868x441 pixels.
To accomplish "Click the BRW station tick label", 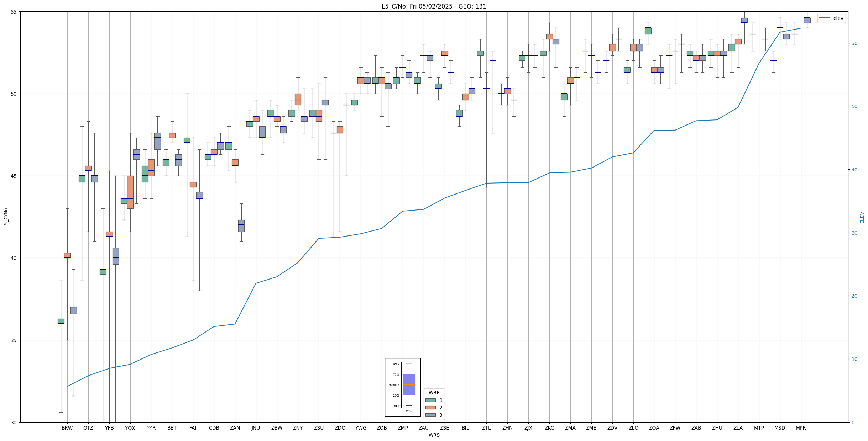I will pos(67,428).
